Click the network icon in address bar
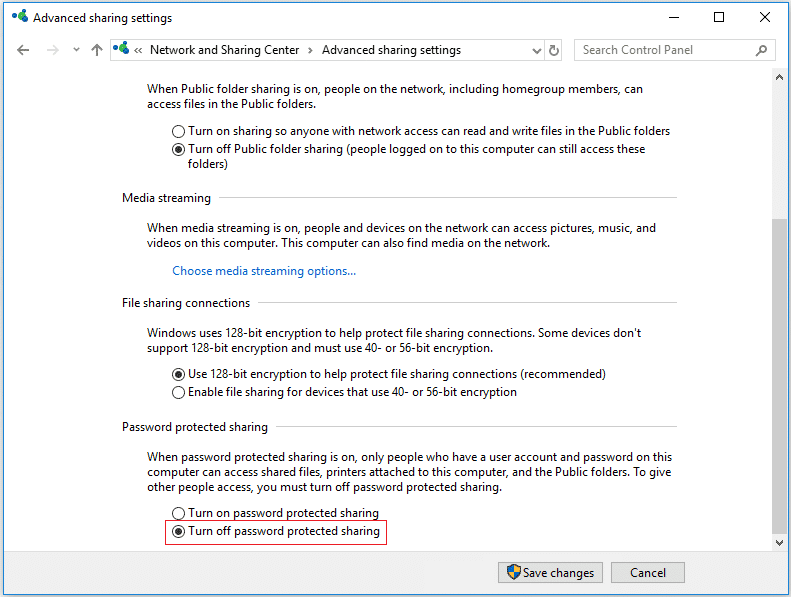Viewport: 791px width, 597px height. click(x=122, y=50)
